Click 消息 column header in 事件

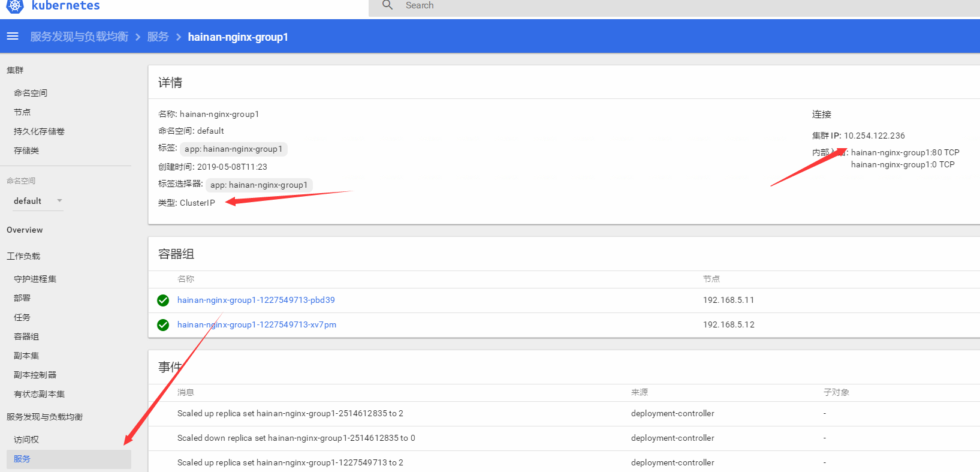point(186,392)
